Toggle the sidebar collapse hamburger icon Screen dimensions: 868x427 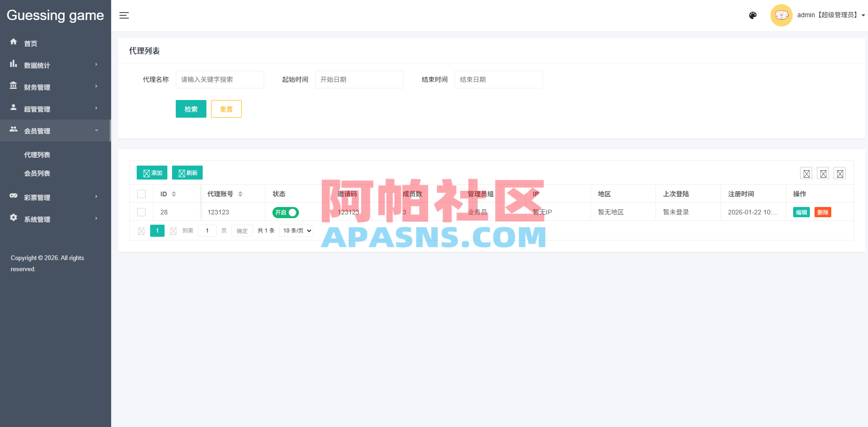click(x=124, y=15)
